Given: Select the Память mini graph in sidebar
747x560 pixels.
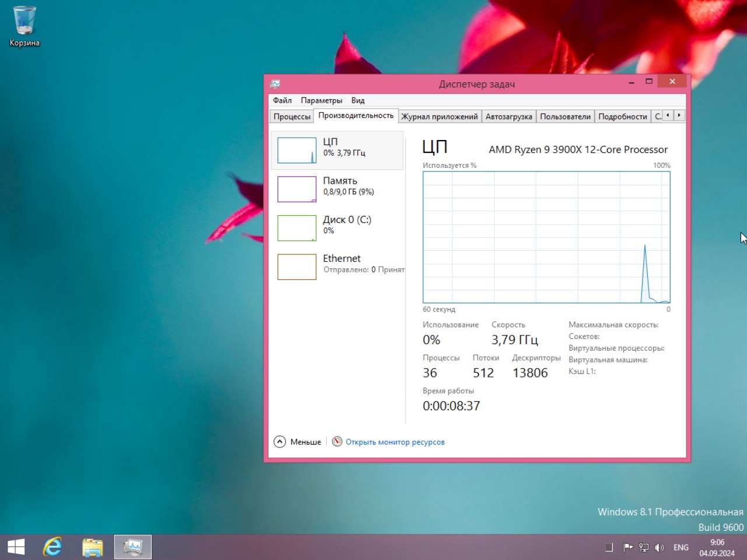Looking at the screenshot, I should (297, 189).
